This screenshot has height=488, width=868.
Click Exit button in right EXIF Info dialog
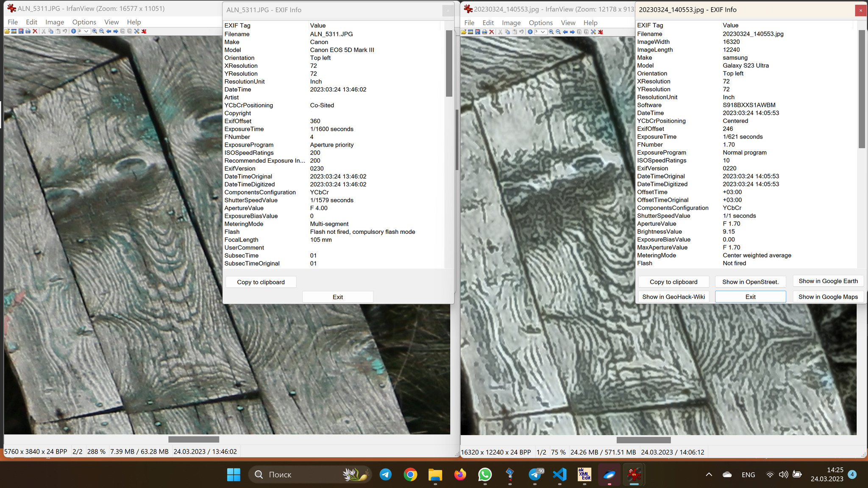(x=751, y=296)
